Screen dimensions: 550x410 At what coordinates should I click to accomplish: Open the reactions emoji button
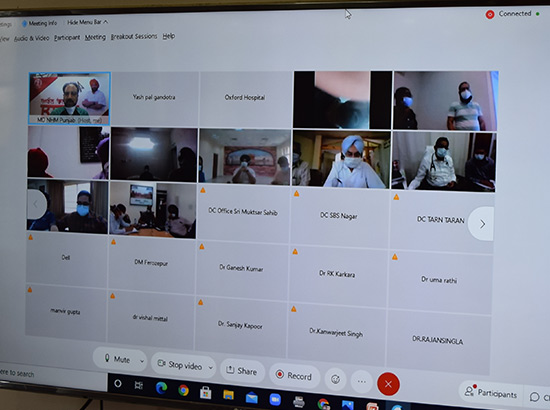336,379
